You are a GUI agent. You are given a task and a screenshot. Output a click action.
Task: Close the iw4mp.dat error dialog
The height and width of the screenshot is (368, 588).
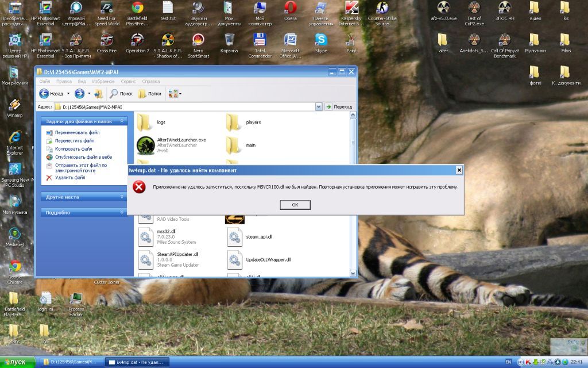(459, 170)
